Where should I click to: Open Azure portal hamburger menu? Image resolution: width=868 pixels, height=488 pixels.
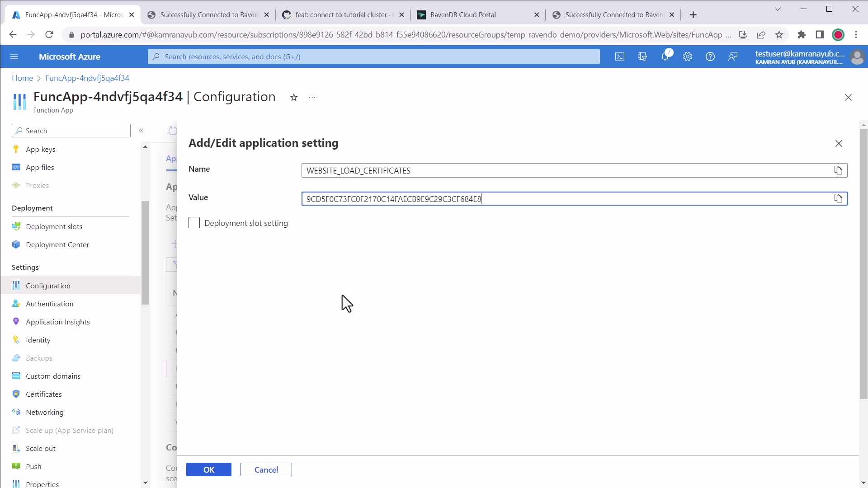(14, 56)
